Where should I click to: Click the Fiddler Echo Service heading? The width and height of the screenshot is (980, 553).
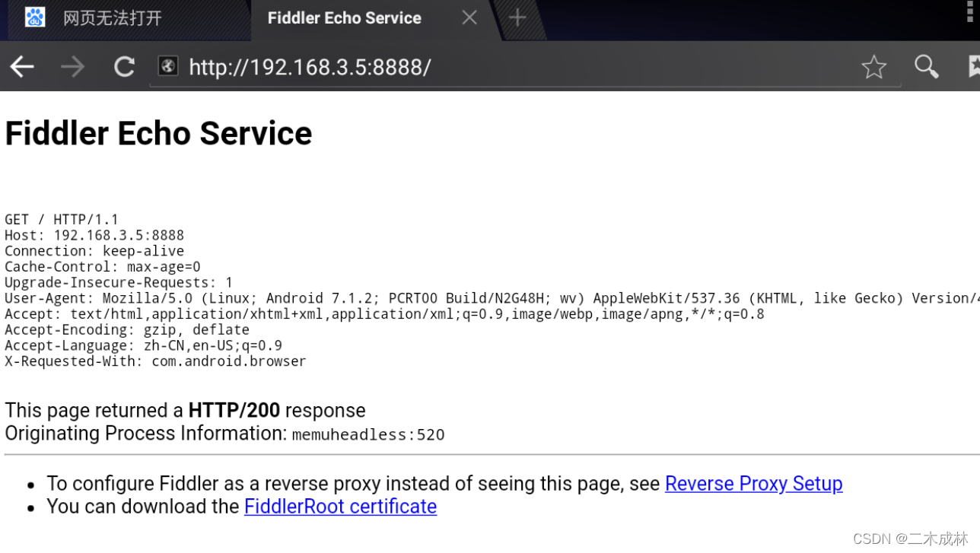coord(158,134)
